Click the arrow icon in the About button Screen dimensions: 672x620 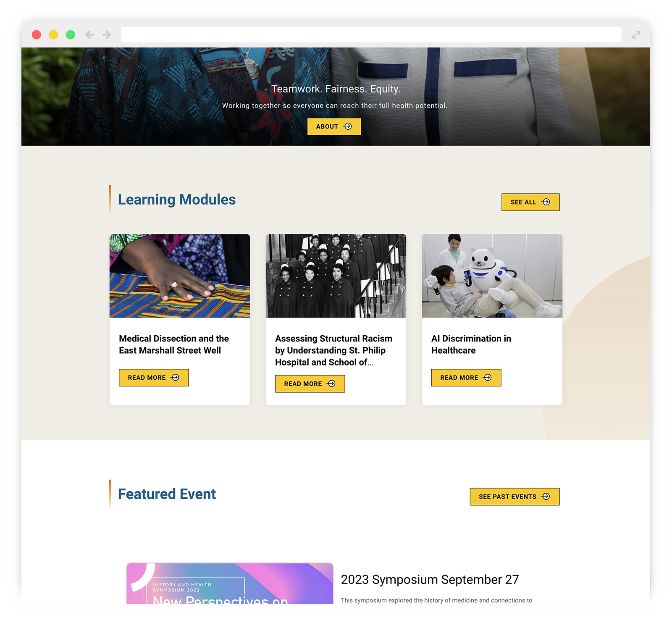[347, 126]
